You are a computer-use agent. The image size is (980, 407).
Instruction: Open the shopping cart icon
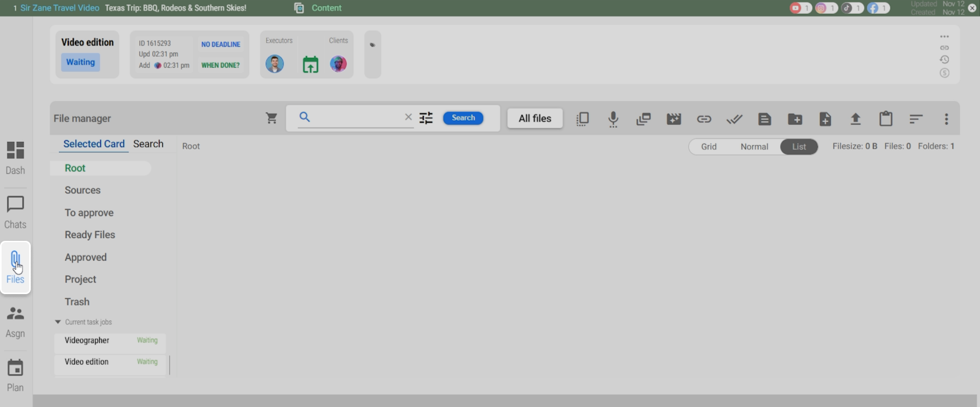coord(271,118)
